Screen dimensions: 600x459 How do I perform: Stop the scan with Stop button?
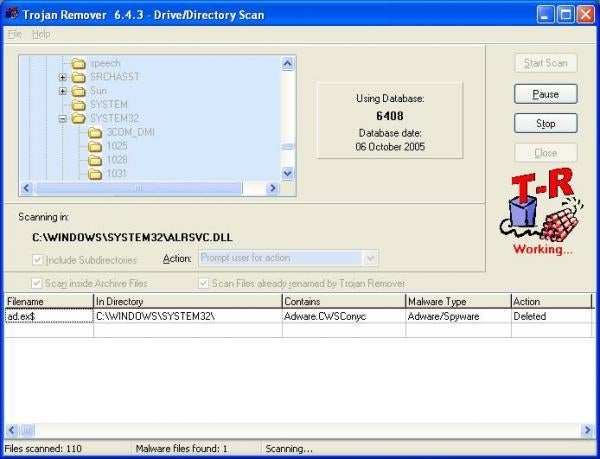pos(546,123)
